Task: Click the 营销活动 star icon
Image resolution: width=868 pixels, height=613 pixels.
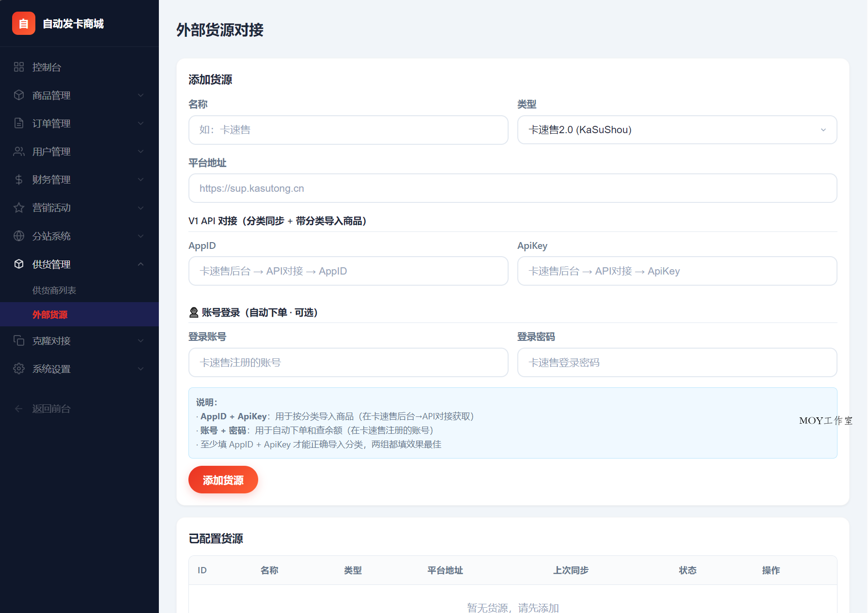Action: coord(19,208)
